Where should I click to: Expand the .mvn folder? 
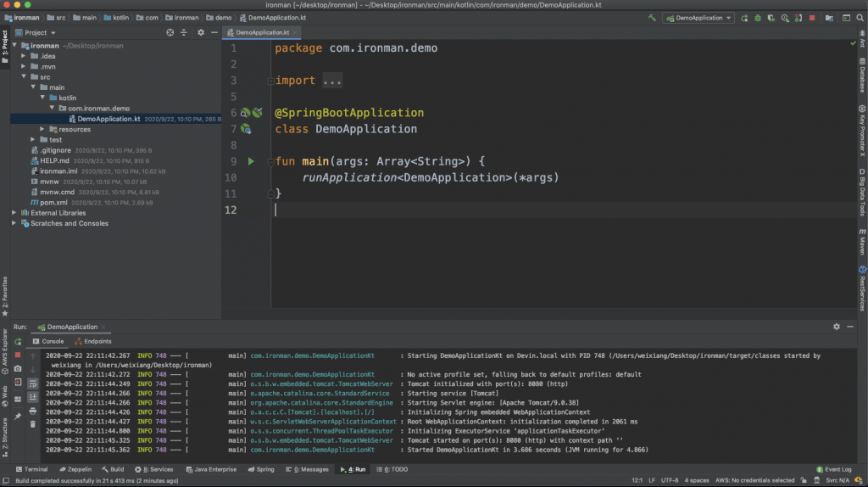(x=24, y=66)
